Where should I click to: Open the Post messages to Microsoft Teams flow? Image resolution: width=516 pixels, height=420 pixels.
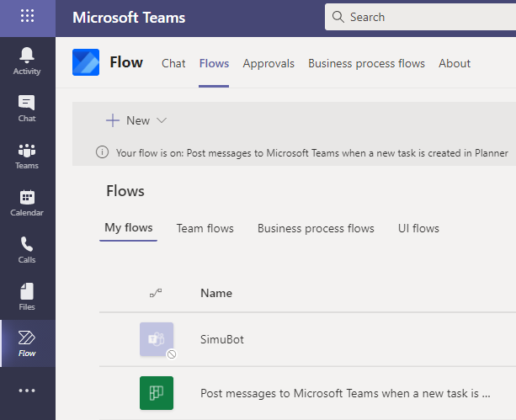[345, 393]
